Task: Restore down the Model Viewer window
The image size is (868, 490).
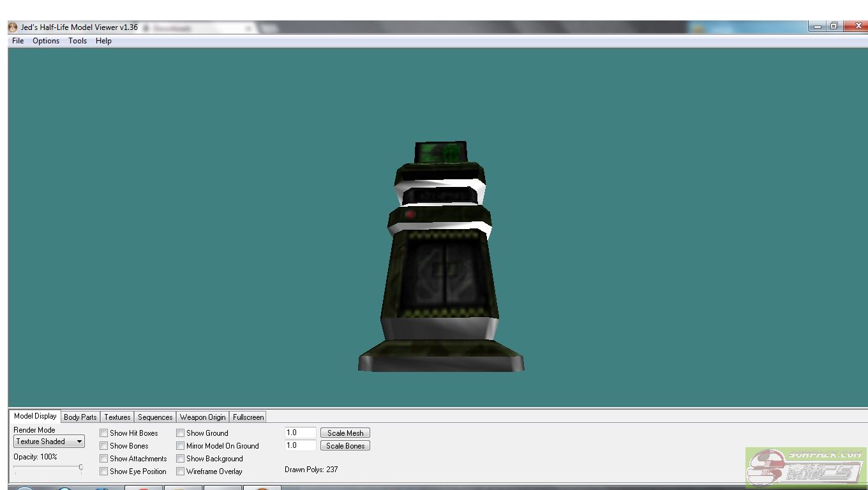Action: click(834, 26)
